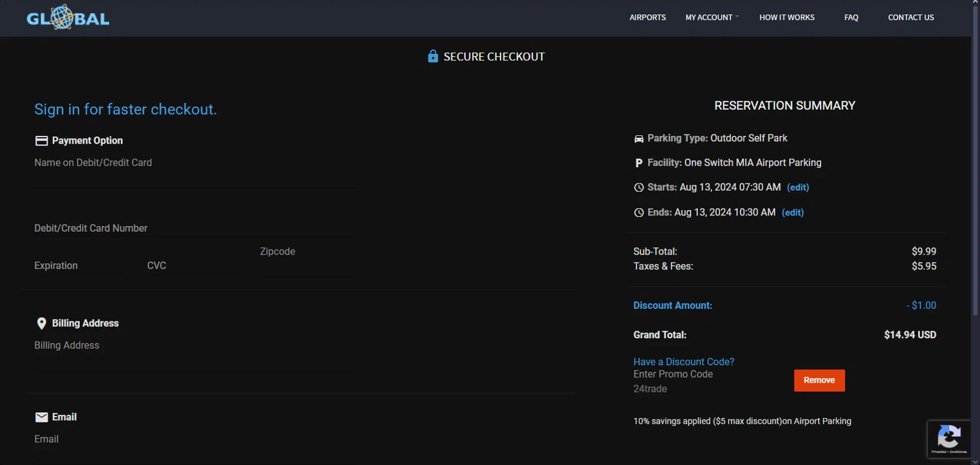Click the Email envelope icon
980x465 pixels.
click(x=41, y=417)
